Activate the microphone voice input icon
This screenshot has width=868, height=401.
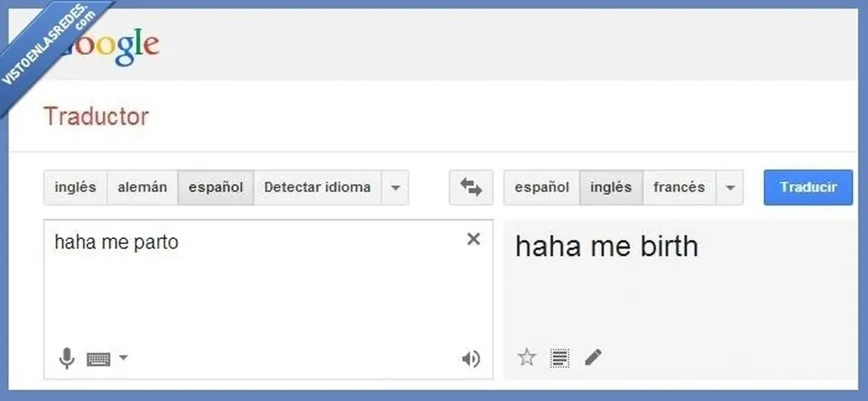pos(67,358)
